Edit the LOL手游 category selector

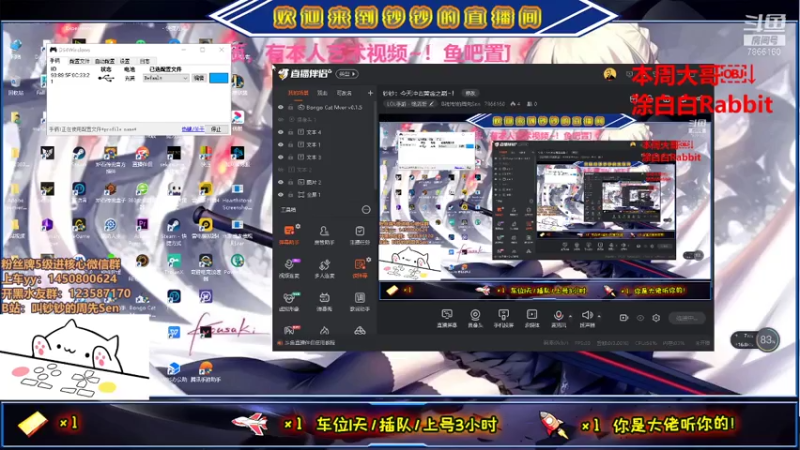point(410,104)
